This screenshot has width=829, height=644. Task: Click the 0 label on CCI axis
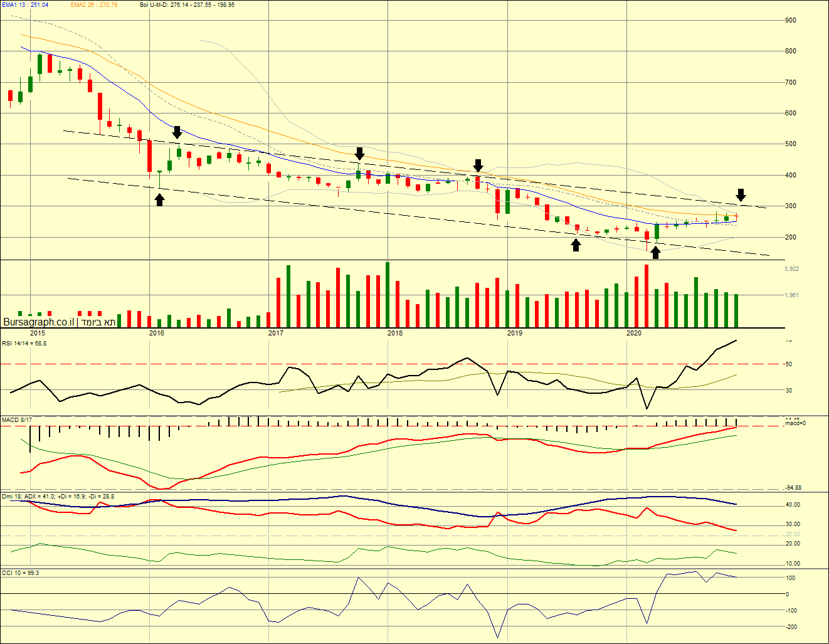point(788,594)
